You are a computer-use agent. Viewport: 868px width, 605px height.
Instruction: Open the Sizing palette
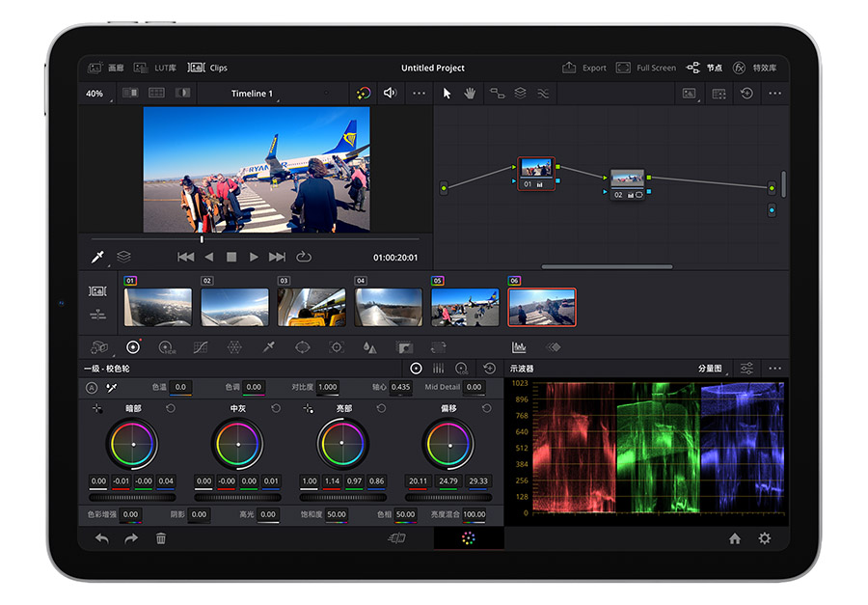[x=438, y=347]
